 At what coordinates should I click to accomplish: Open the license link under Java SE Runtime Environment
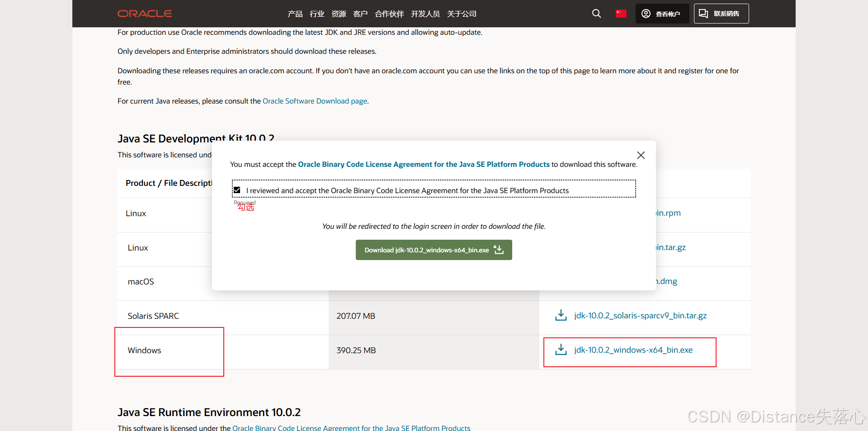pyautogui.click(x=351, y=427)
